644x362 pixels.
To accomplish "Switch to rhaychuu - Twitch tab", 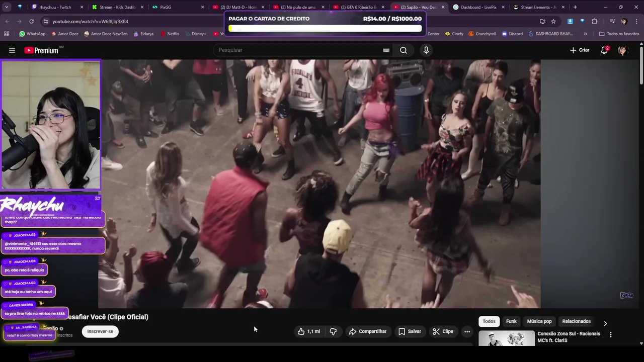I will (55, 7).
